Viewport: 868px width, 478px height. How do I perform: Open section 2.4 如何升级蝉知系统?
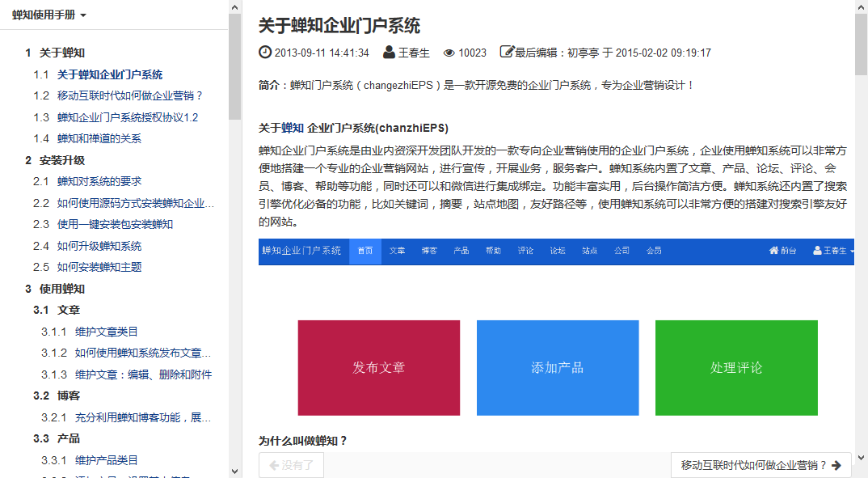pos(99,246)
